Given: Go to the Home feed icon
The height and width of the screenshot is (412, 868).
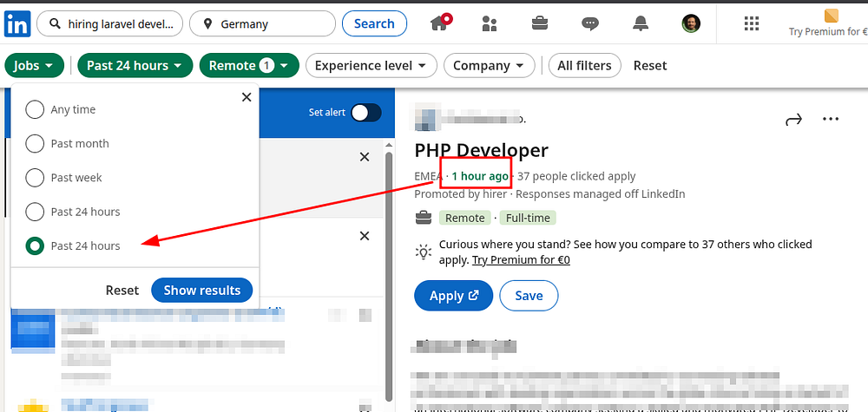Looking at the screenshot, I should point(441,23).
